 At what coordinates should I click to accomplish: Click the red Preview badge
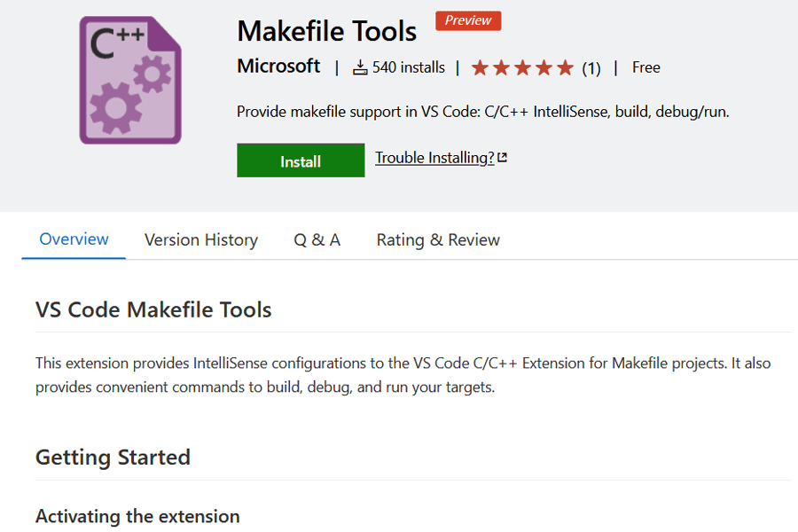pyautogui.click(x=468, y=20)
